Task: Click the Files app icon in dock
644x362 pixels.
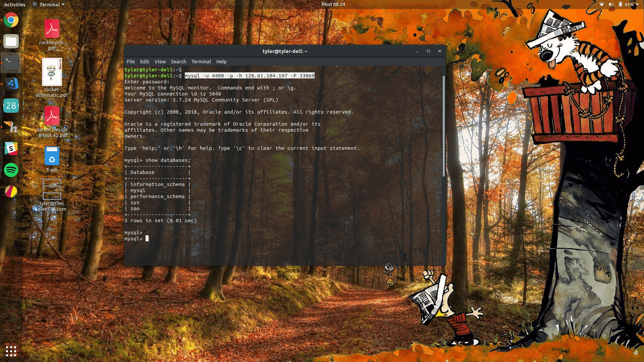Action: click(11, 41)
